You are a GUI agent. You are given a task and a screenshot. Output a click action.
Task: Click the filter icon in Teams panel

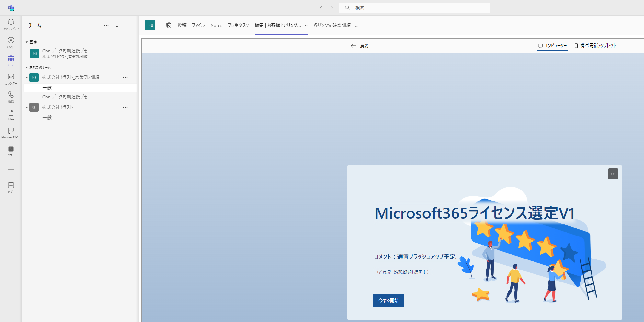click(x=117, y=25)
